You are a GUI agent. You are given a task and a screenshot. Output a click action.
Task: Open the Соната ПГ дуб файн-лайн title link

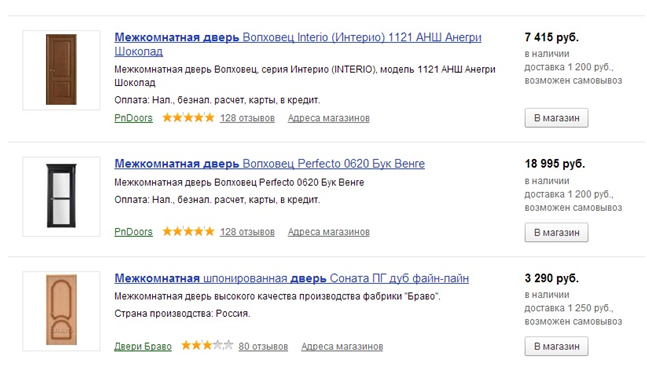291,279
